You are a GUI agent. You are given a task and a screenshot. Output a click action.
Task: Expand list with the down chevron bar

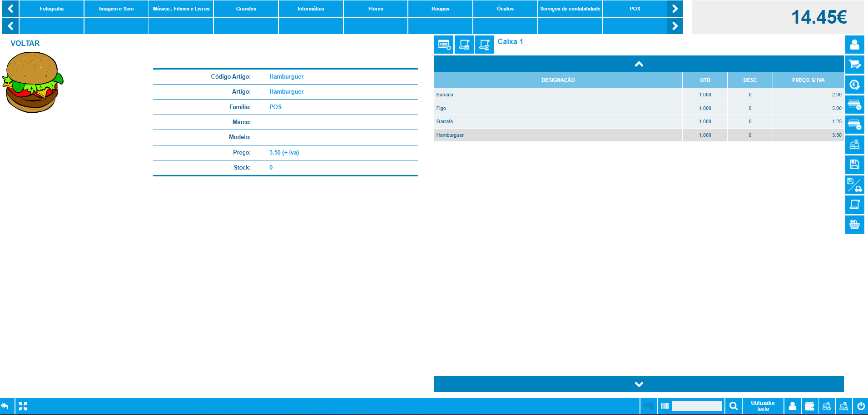639,384
